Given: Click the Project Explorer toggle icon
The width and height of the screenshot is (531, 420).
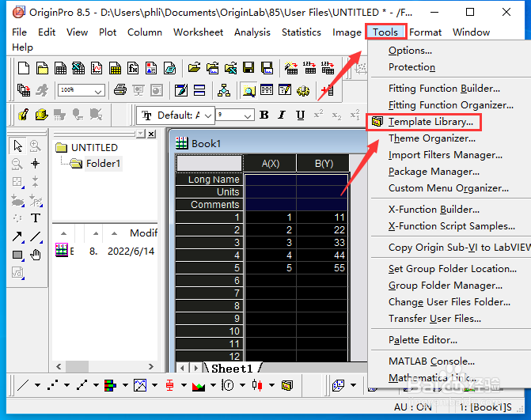Looking at the screenshot, I should 249,90.
